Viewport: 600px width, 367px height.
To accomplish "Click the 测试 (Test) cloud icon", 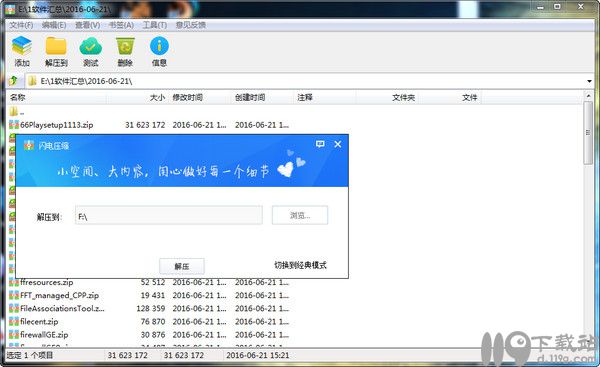I will pyautogui.click(x=90, y=46).
